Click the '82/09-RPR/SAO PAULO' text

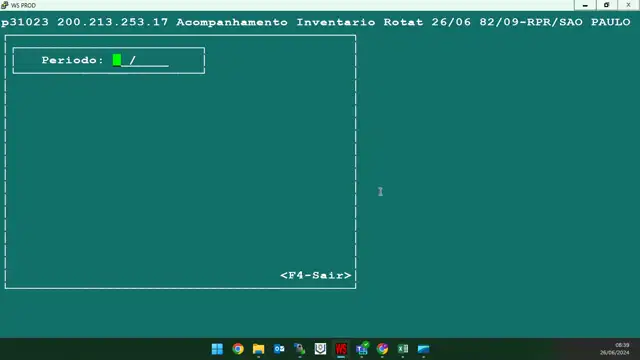coord(555,22)
